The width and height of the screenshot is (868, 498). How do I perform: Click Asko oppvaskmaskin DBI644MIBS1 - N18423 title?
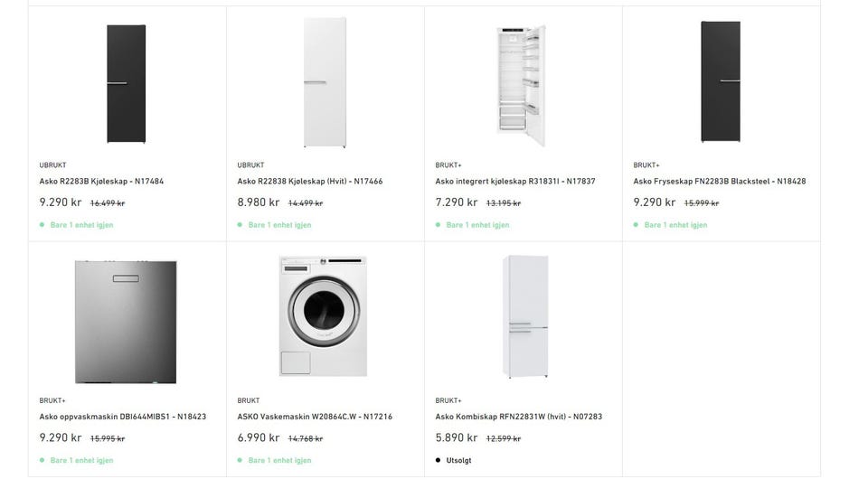click(x=123, y=418)
